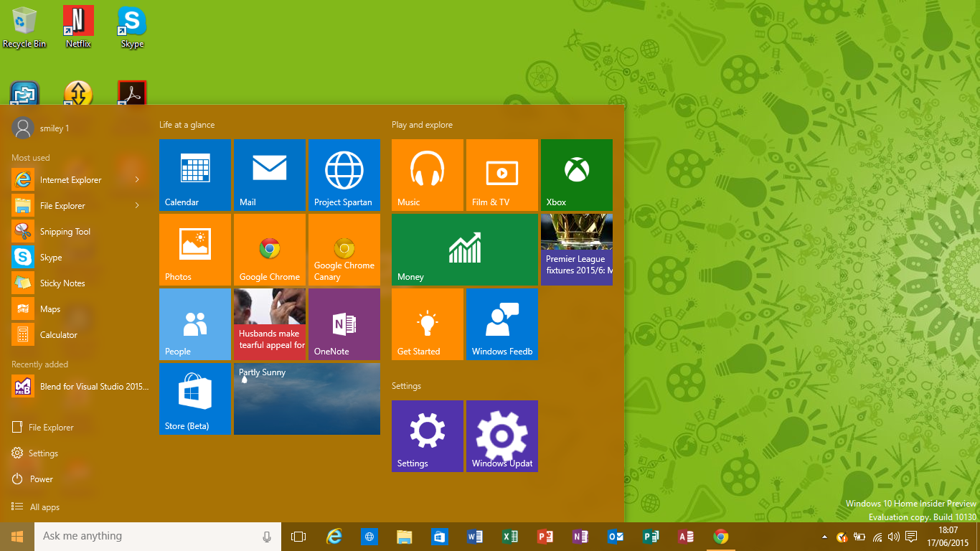The height and width of the screenshot is (551, 980).
Task: Open the Husbands make tearful appeal news tile
Action: pyautogui.click(x=270, y=324)
